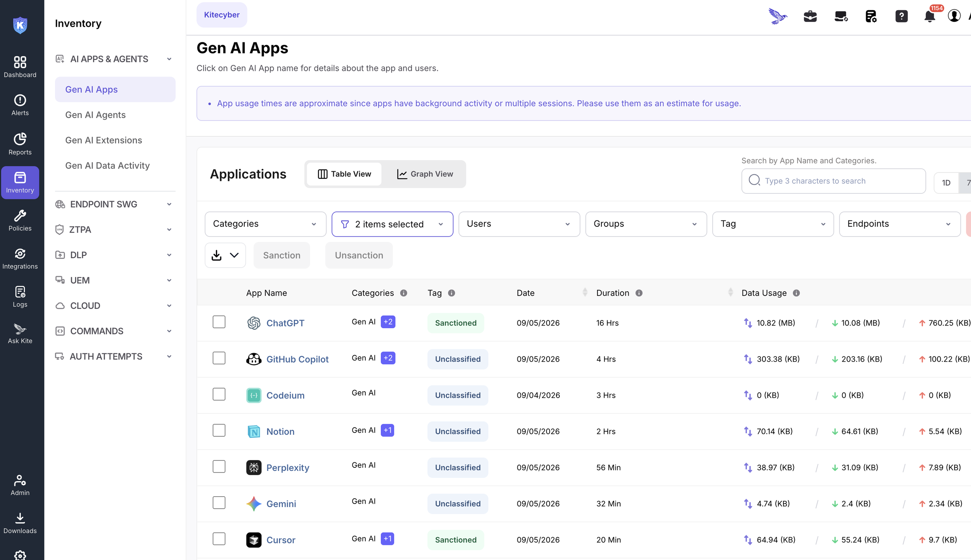971x560 pixels.
Task: Switch to Graph View tab
Action: 425,174
